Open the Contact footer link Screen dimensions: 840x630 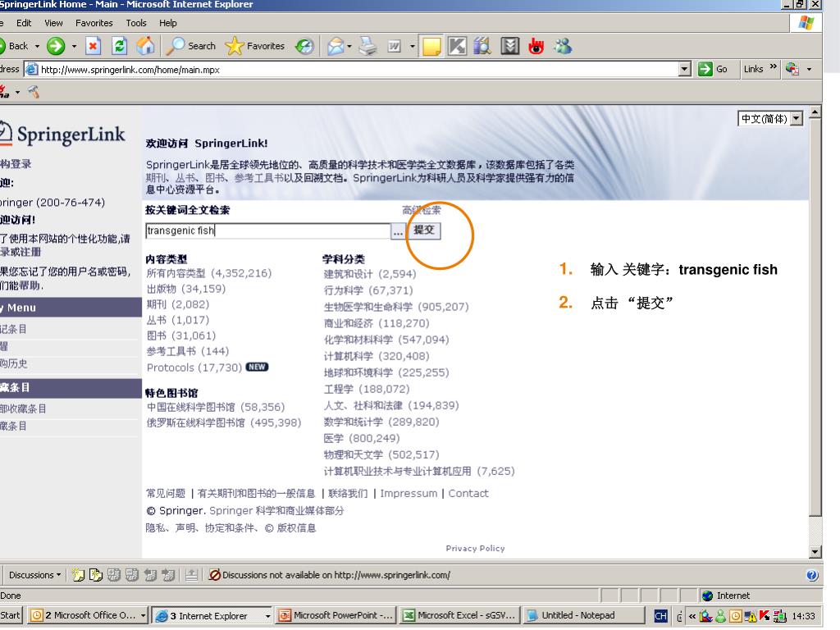(x=468, y=493)
